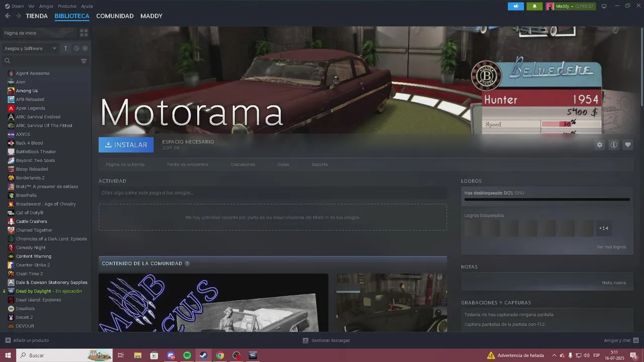Open Discord from the taskbar
Image resolution: width=644 pixels, height=362 pixels.
pyautogui.click(x=171, y=355)
